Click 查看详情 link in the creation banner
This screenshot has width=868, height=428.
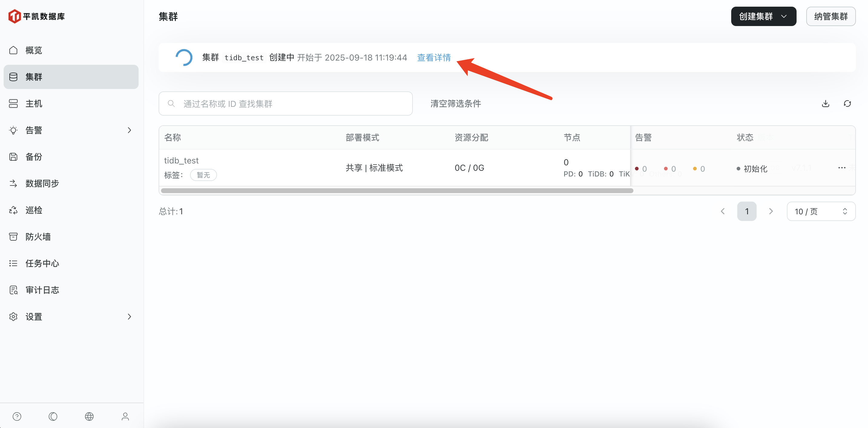point(434,57)
